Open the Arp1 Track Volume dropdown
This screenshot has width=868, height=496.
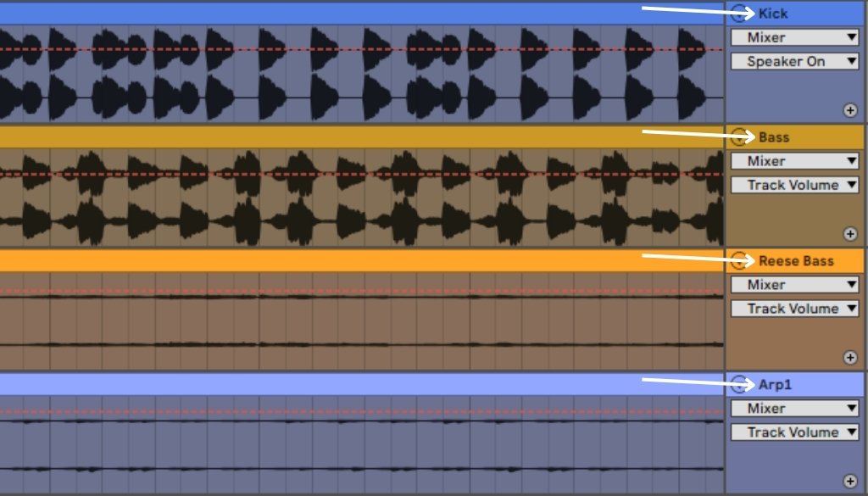(x=795, y=432)
